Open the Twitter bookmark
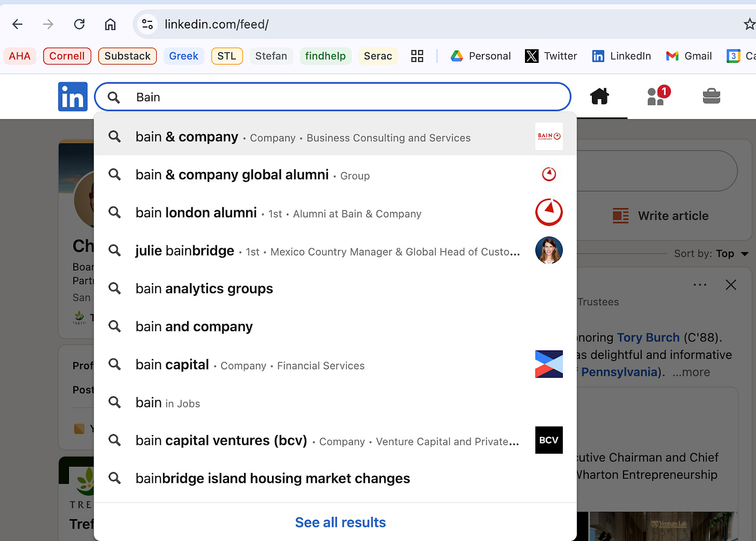Image resolution: width=756 pixels, height=541 pixels. point(551,56)
